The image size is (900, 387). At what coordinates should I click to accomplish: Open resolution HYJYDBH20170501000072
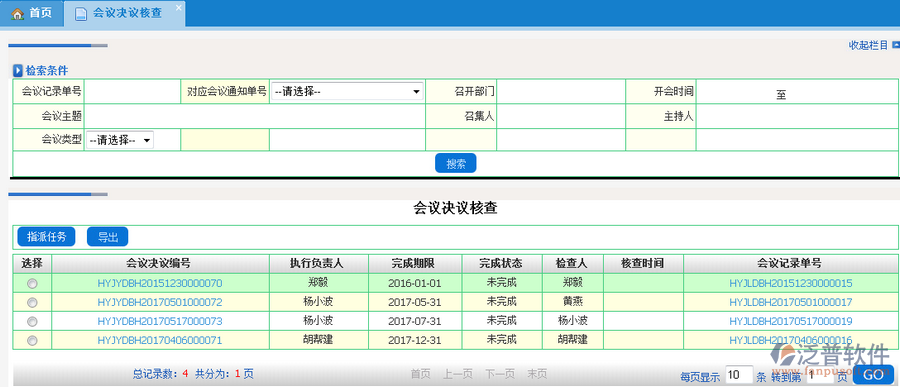pyautogui.click(x=160, y=302)
